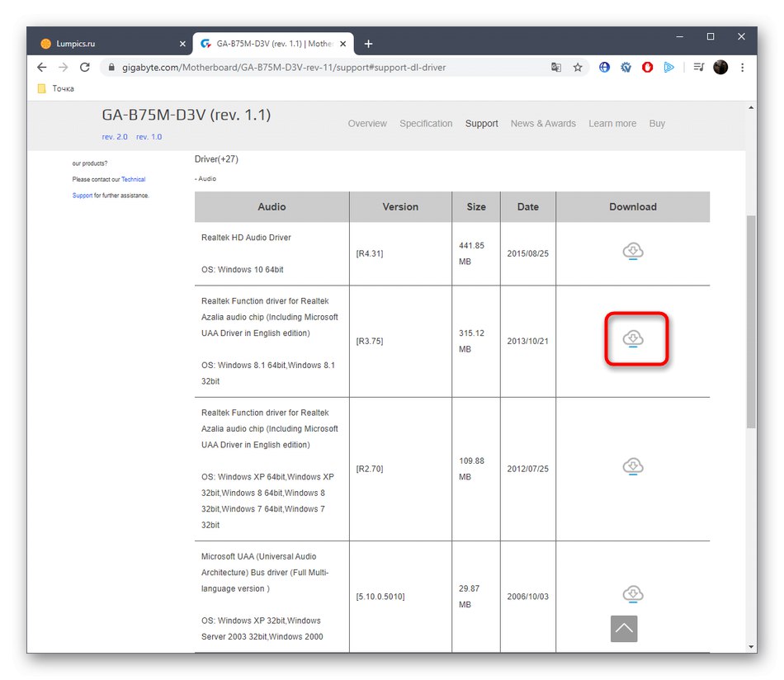Follow the Technical support link
The width and height of the screenshot is (784, 680).
point(133,179)
